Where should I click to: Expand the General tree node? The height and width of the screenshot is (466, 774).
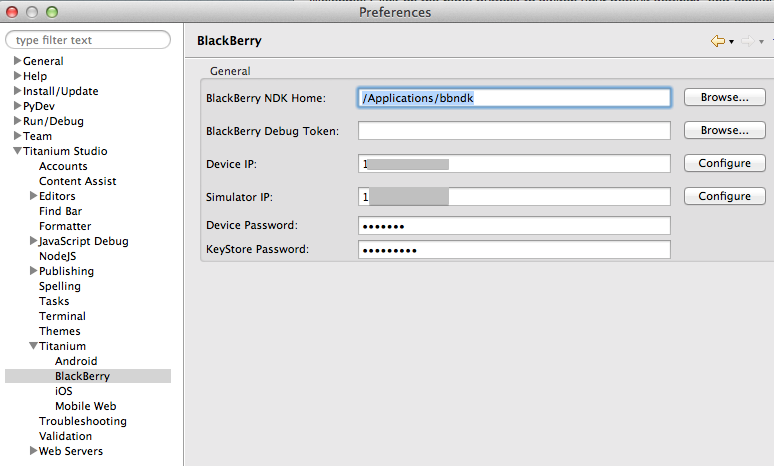[x=17, y=61]
